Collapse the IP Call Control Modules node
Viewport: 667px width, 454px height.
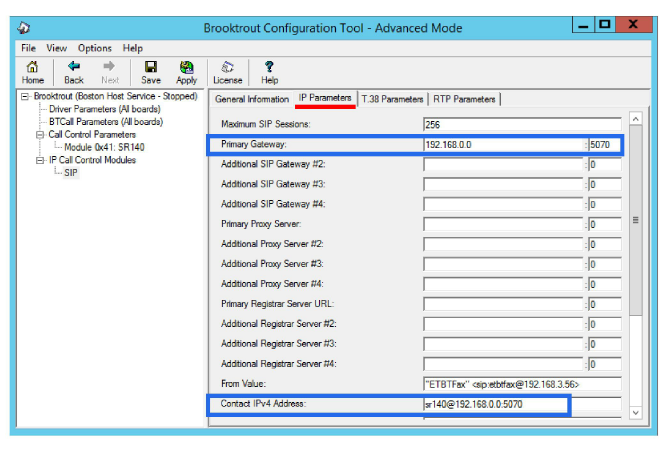point(40,160)
